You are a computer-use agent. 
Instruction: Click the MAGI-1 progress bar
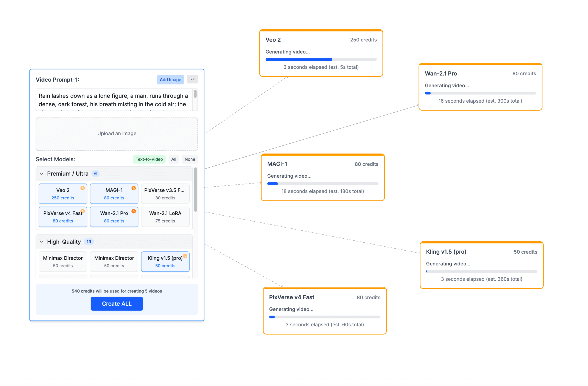click(323, 184)
